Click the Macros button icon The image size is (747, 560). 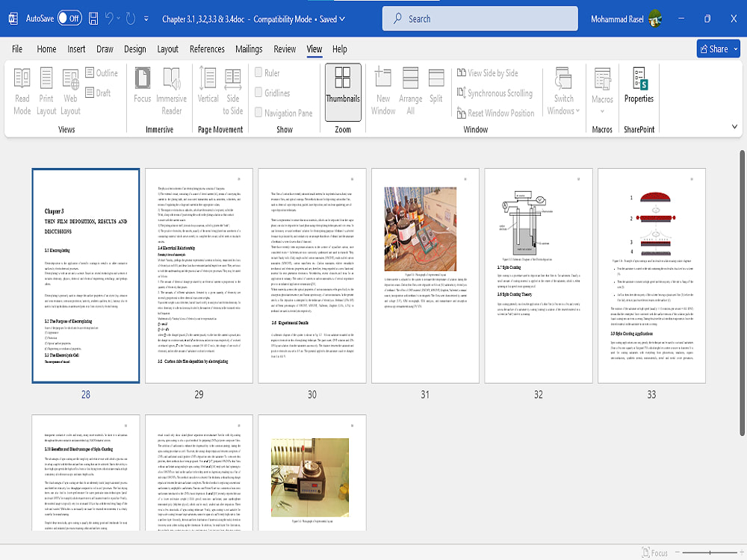[x=602, y=79]
